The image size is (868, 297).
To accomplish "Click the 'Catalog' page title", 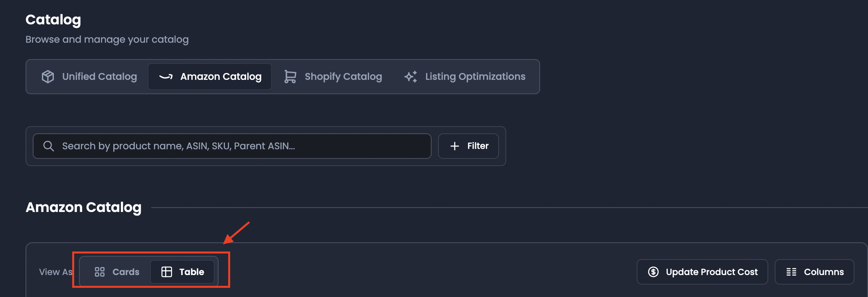I will pyautogui.click(x=53, y=20).
